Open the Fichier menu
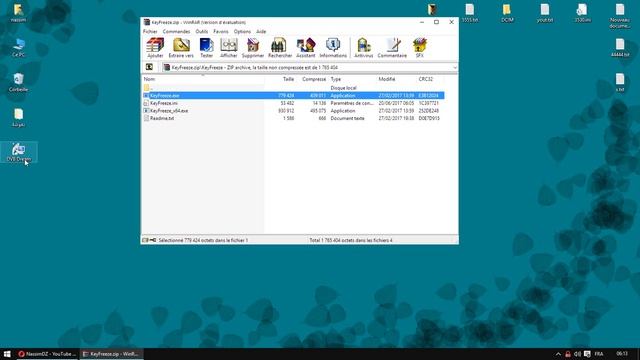 [x=150, y=31]
